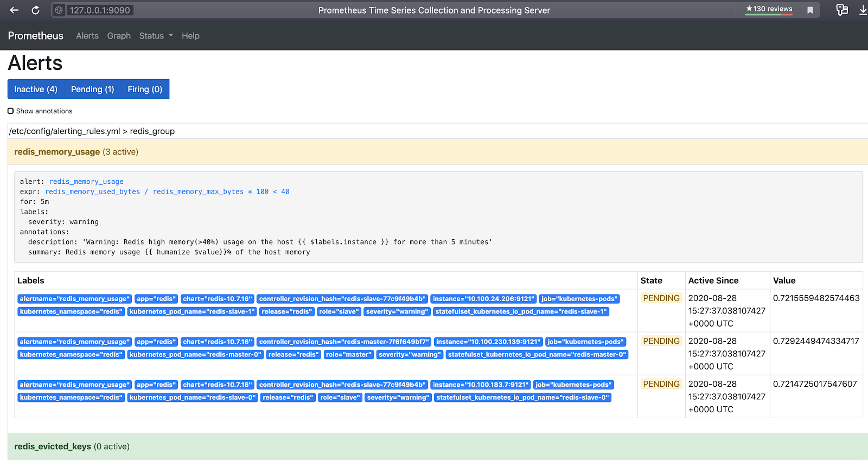Click the instance="10.100.24.206:9121" label badge
868x460 pixels.
coord(483,299)
